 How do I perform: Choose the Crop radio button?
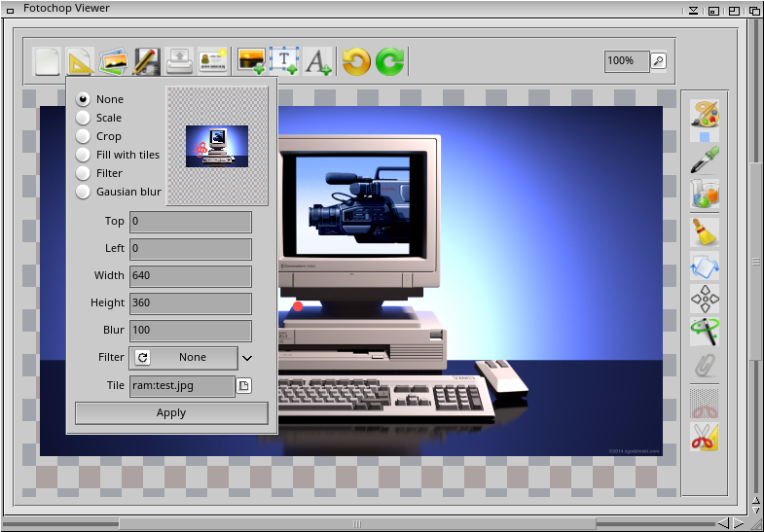(x=84, y=136)
